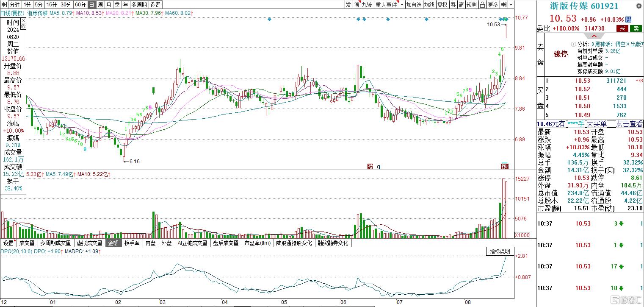Expand the far-right toolbar dropdown arrow
The image size is (644, 307).
click(x=511, y=5)
